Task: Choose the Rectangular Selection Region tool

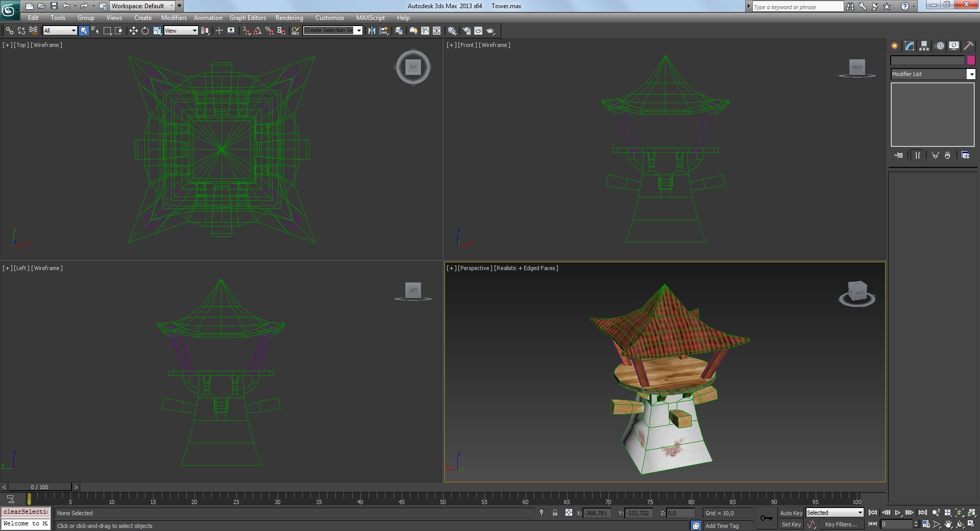Action: click(107, 31)
